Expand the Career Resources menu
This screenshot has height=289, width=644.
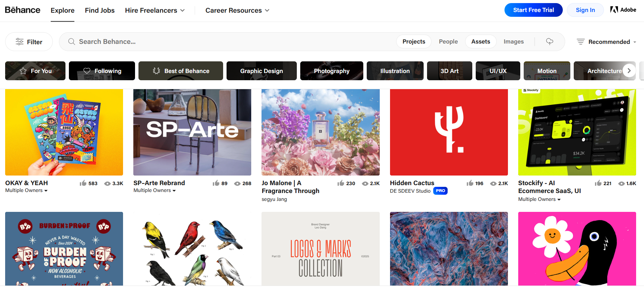tap(237, 10)
